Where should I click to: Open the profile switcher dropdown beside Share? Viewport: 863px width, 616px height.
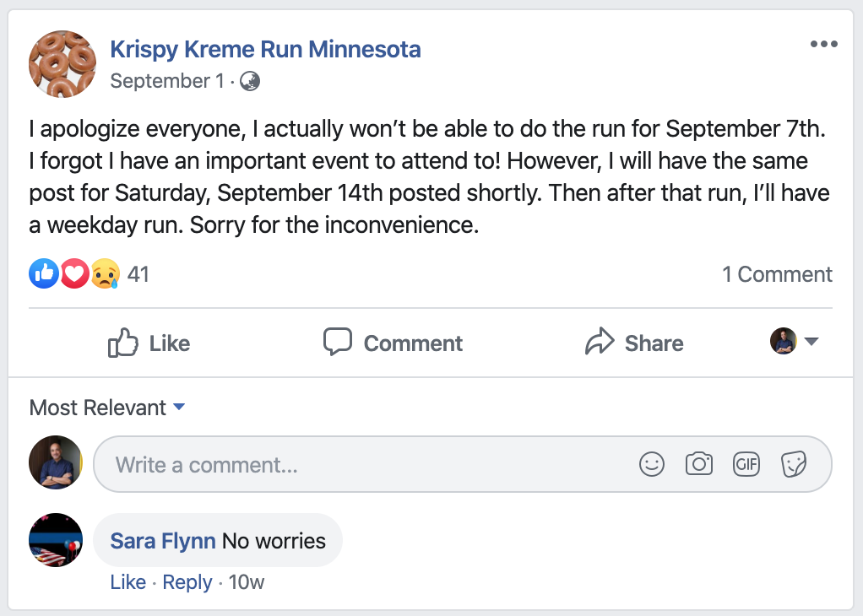point(795,342)
